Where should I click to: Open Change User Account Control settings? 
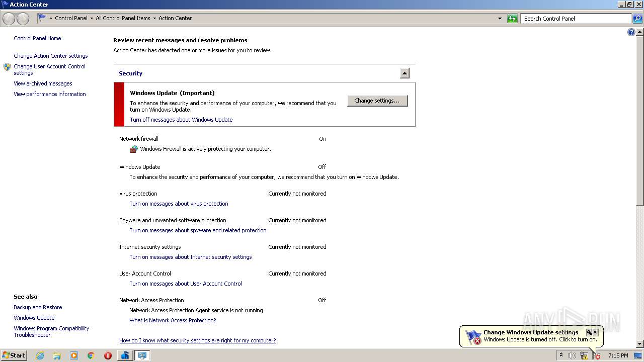[49, 69]
